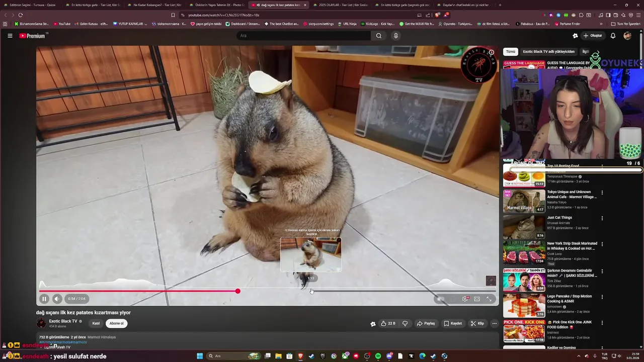This screenshot has height=362, width=644.
Task: Open the YouTube bookmark in bookmarks bar
Action: [62, 24]
